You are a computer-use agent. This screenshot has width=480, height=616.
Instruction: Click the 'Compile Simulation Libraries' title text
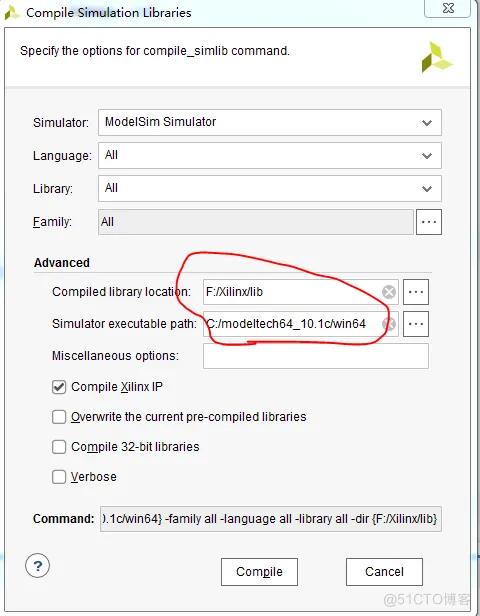(109, 13)
